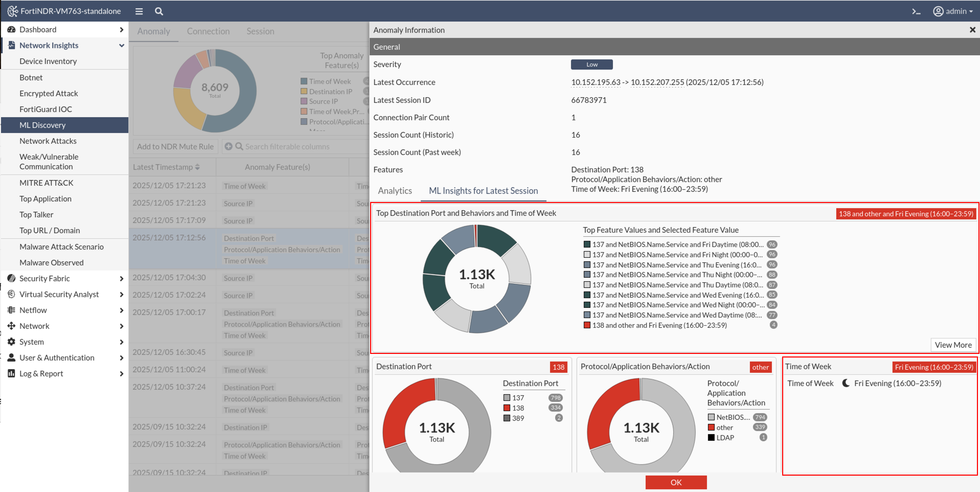980x492 pixels.
Task: Click the View More button
Action: (x=953, y=345)
